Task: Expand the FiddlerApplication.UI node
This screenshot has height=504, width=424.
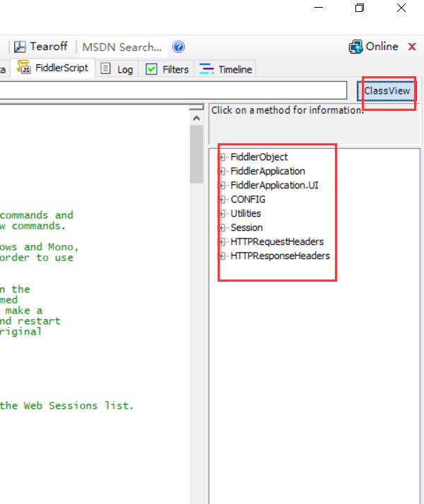Action: [x=222, y=186]
